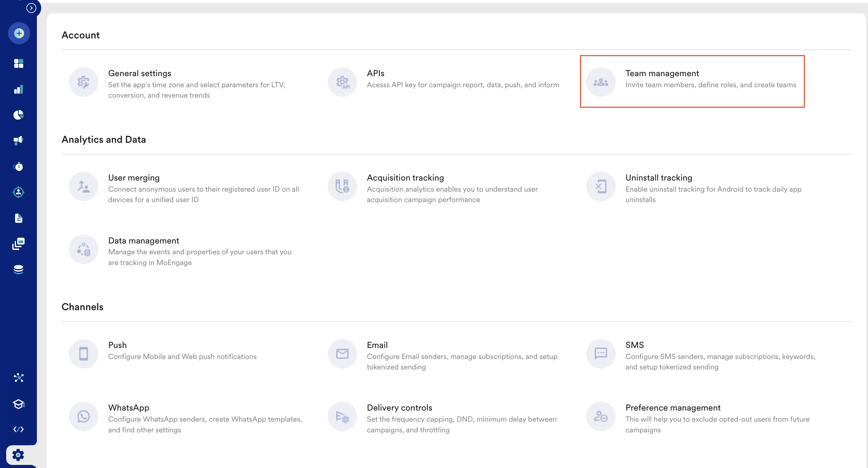Viewport: 868px width, 468px height.
Task: Open the dashboard grid icon in sidebar
Action: 18,63
